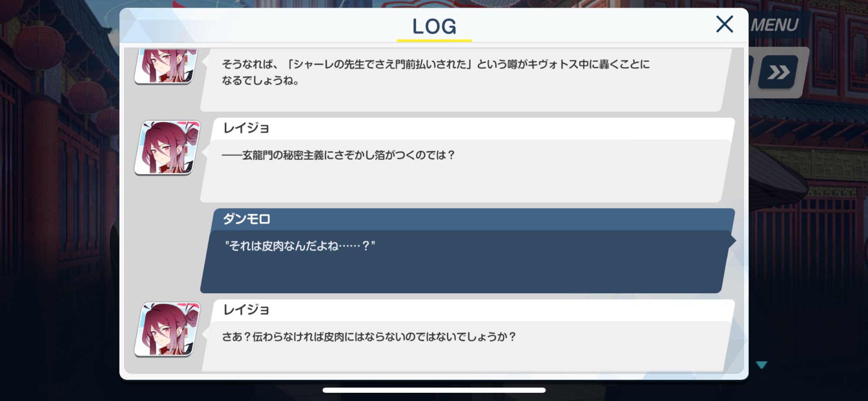The height and width of the screenshot is (401, 868).
Task: Tap the レイジョ name label in last entry
Action: (x=246, y=310)
